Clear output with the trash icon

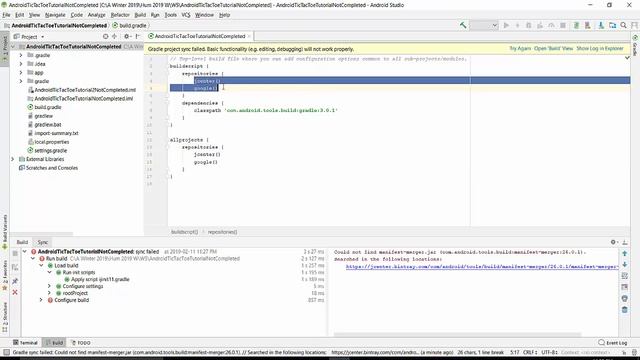tap(624, 310)
